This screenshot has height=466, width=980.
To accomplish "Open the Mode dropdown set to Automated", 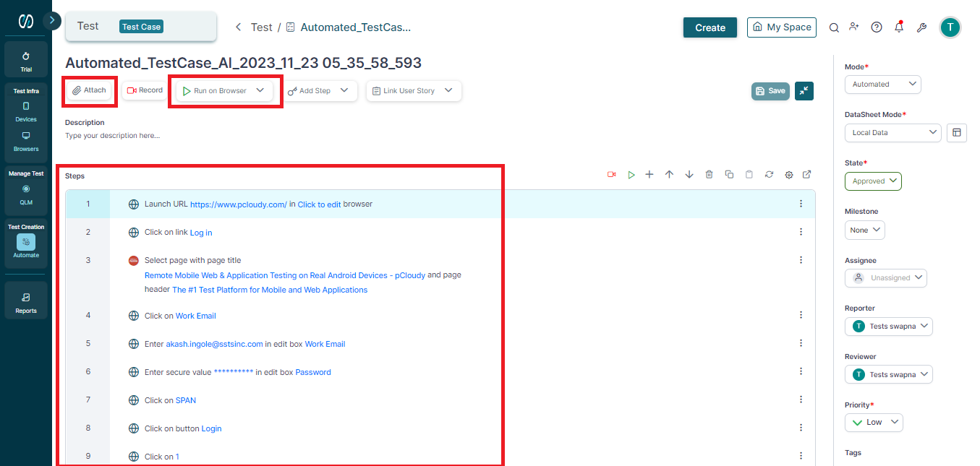I will pos(882,85).
